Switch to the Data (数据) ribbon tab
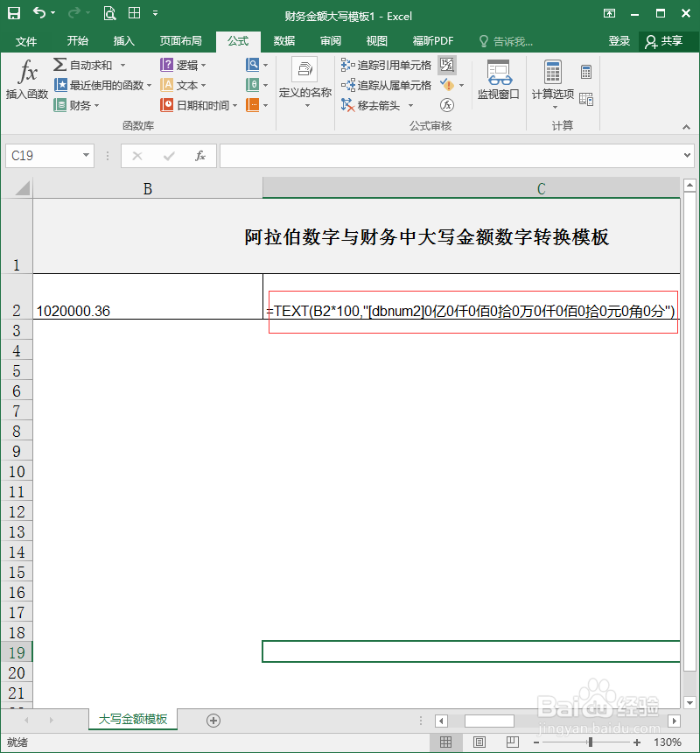 [x=283, y=40]
